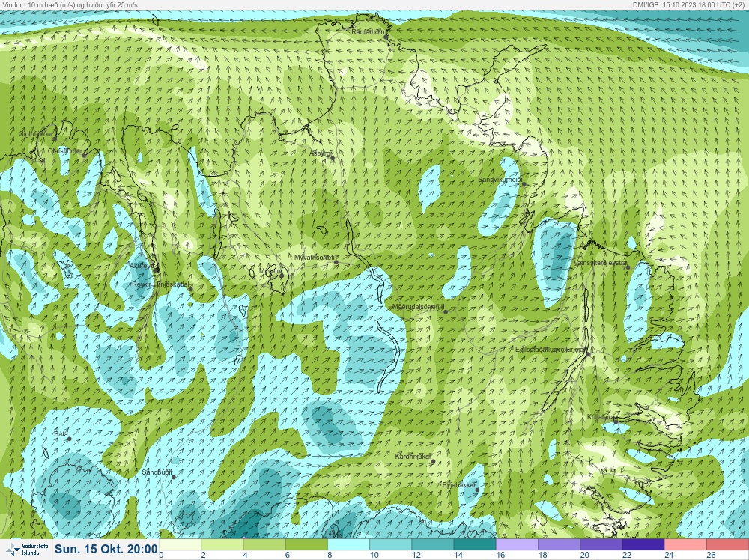Image resolution: width=749 pixels, height=560 pixels.
Task: Click the Mývatnsöræfi station label
Action: click(314, 258)
